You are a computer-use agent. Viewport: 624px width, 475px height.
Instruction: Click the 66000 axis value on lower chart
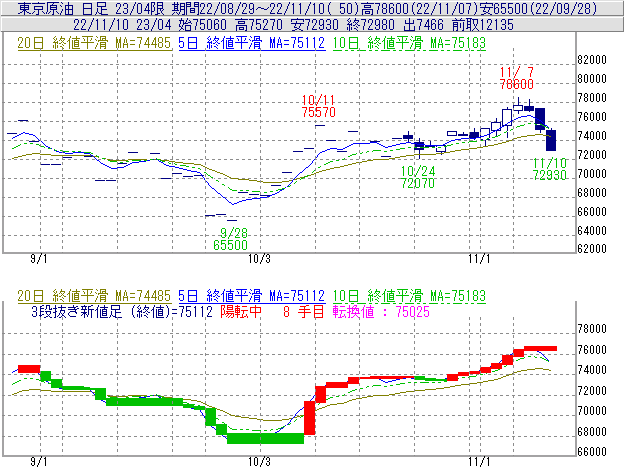pos(592,452)
